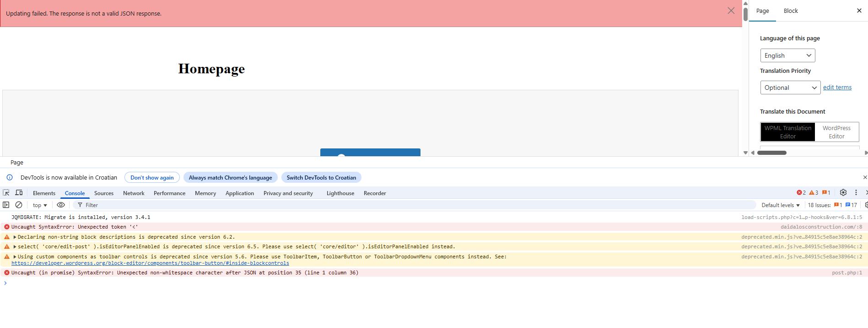Open the 18 Issues summary
This screenshot has height=328, width=868.
coord(832,205)
